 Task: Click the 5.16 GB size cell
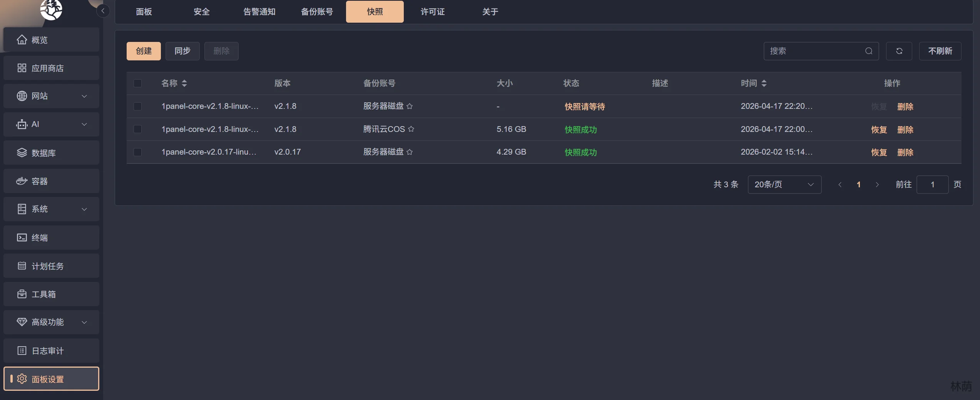coord(511,129)
